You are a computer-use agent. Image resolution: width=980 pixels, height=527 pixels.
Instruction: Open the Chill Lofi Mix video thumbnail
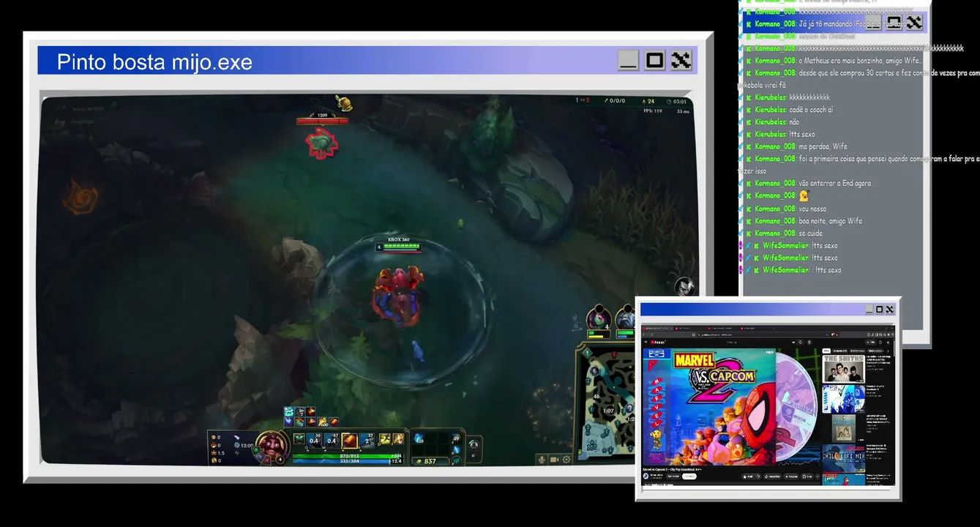[x=843, y=458]
